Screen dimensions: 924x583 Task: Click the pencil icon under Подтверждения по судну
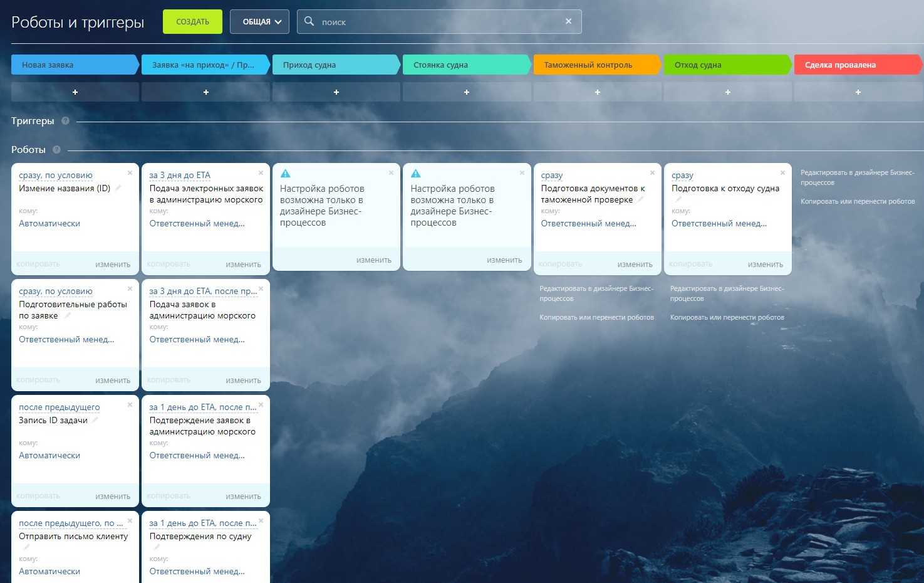pyautogui.click(x=157, y=547)
